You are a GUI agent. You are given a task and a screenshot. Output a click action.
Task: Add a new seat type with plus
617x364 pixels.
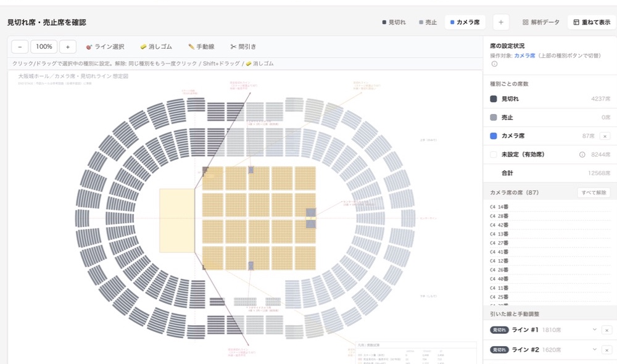point(501,22)
